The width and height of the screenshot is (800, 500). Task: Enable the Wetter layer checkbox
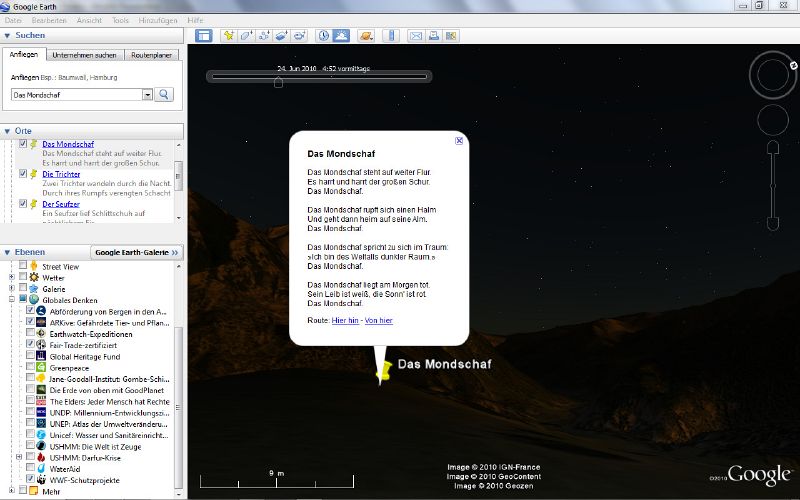[x=23, y=276]
